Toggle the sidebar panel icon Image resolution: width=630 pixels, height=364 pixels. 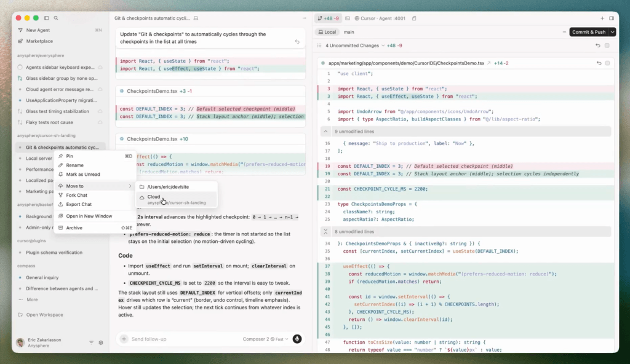coord(47,18)
